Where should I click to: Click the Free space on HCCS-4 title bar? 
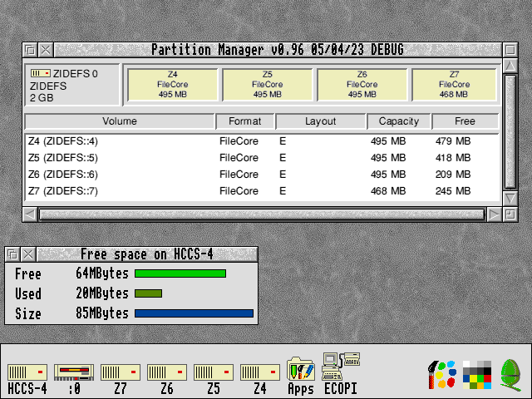coord(146,254)
